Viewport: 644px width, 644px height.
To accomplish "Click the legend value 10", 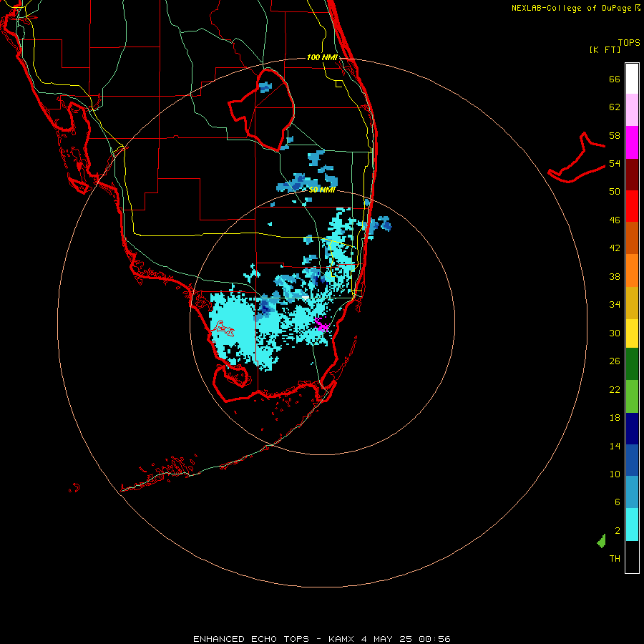I will click(615, 474).
